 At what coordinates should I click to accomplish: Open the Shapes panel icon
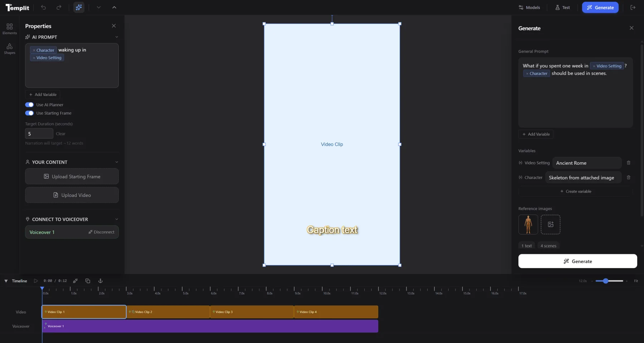[x=10, y=49]
